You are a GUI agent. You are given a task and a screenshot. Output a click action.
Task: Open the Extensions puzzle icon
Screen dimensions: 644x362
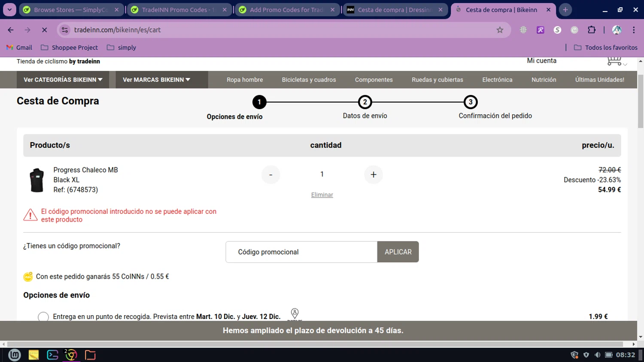[592, 30]
